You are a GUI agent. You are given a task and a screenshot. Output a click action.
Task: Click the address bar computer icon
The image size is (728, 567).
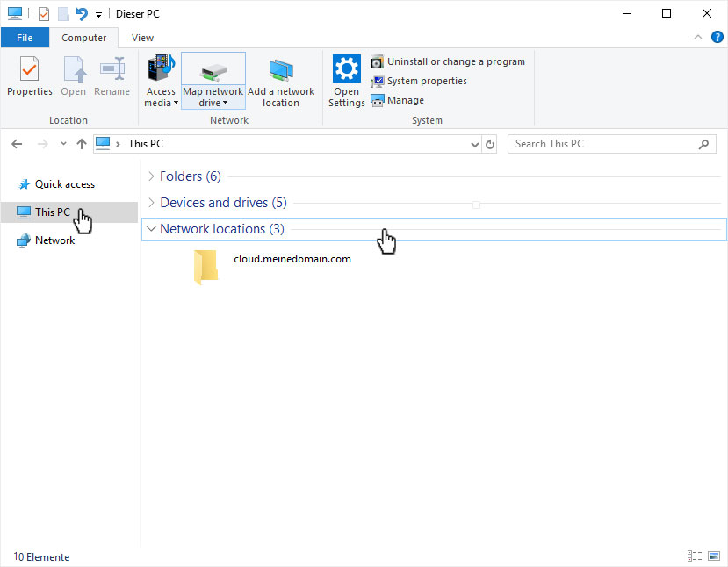click(103, 143)
